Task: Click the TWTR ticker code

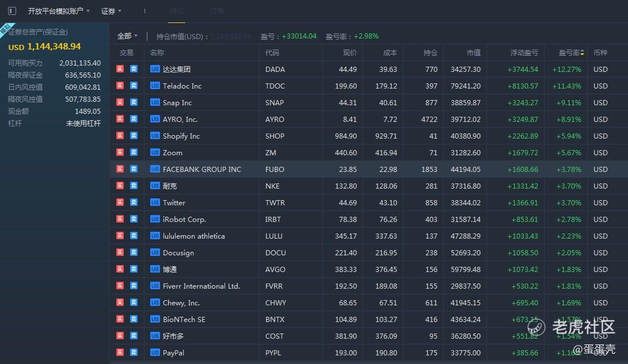Action: coord(275,203)
